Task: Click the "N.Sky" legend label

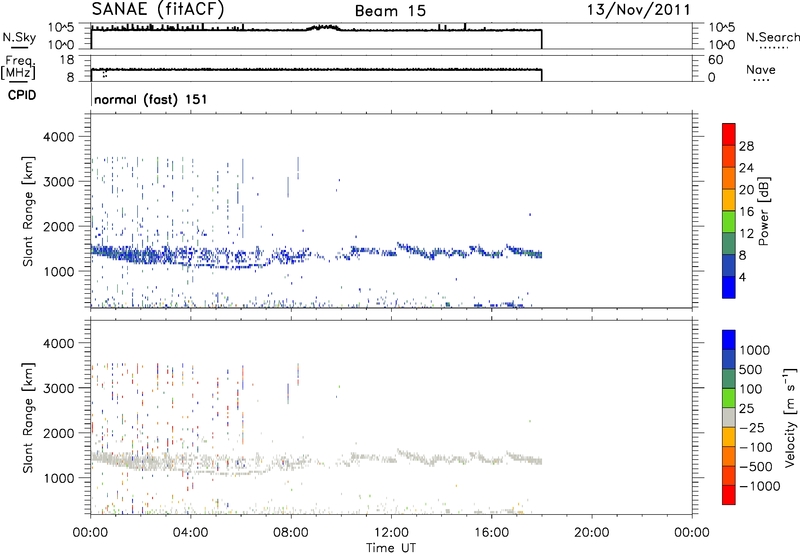Action: click(19, 37)
